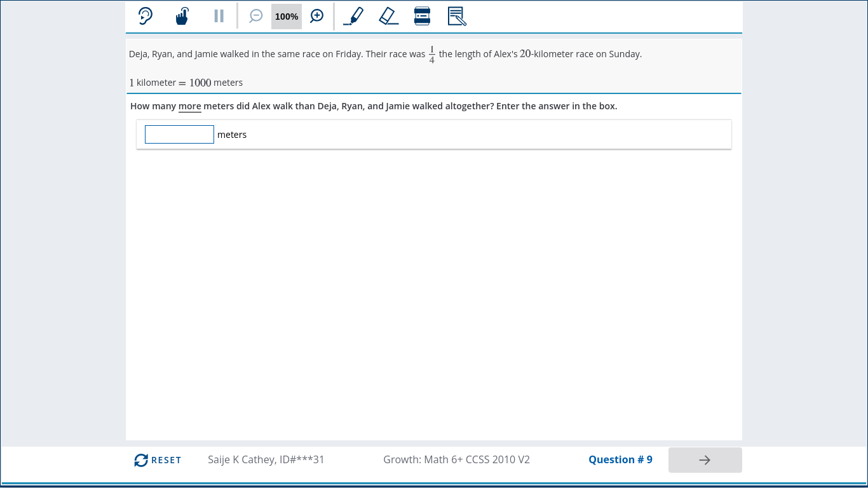The width and height of the screenshot is (868, 488).
Task: Click the meters answer input box
Action: pos(179,135)
